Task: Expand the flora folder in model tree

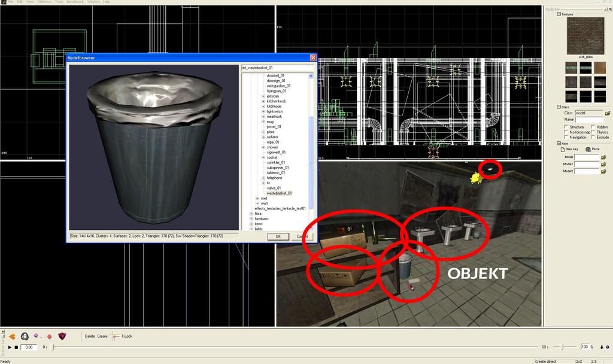Action: [251, 214]
